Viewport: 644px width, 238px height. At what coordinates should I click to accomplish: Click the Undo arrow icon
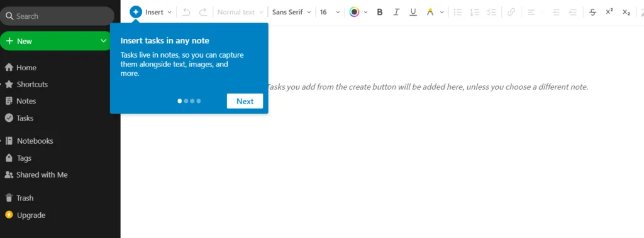click(186, 12)
